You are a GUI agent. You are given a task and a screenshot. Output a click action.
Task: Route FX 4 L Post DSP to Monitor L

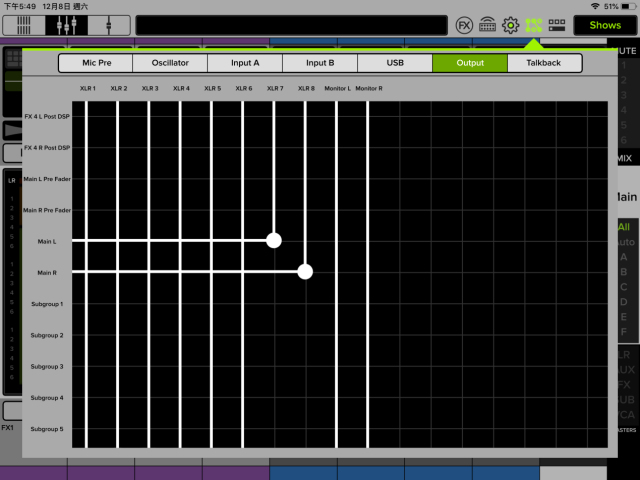(x=337, y=117)
